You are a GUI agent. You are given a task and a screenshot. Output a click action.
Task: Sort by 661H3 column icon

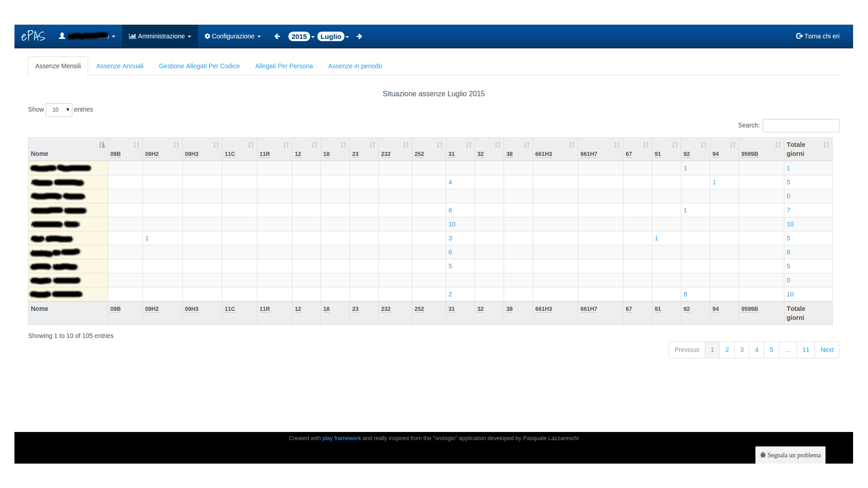click(x=571, y=145)
